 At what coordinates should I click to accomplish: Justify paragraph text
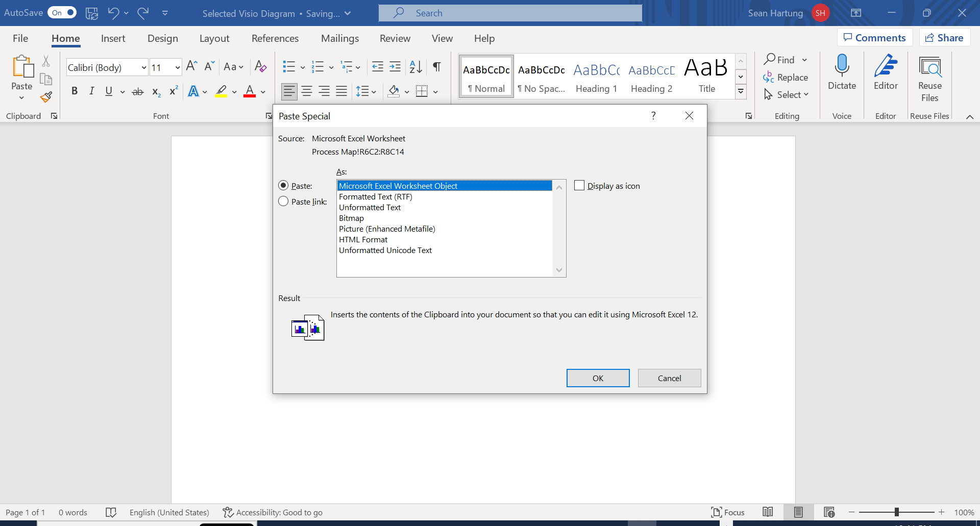[x=341, y=91]
